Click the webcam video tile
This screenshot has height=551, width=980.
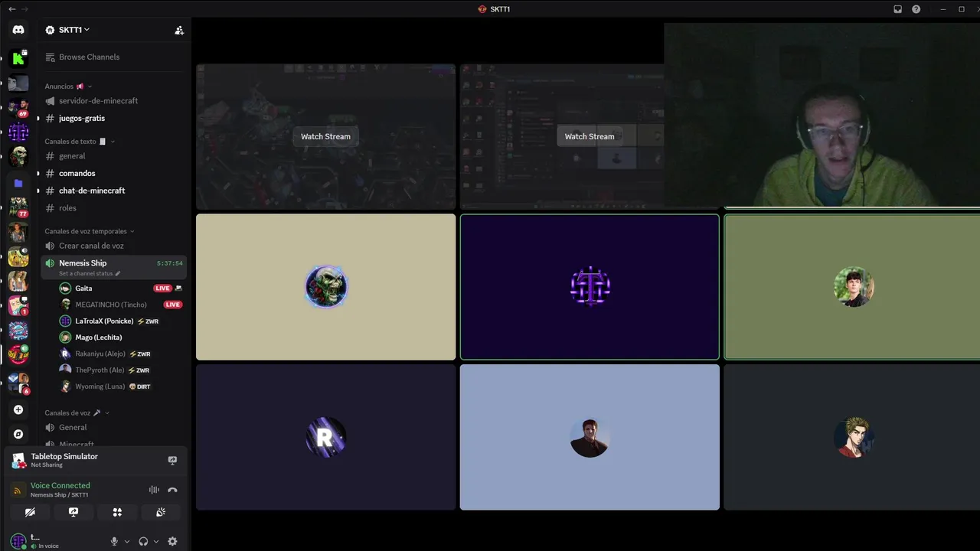click(822, 116)
